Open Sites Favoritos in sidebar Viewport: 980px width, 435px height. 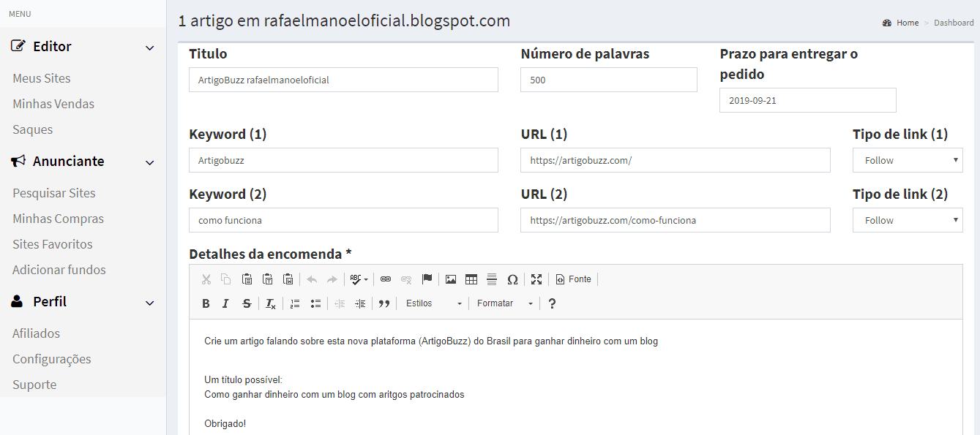point(53,244)
